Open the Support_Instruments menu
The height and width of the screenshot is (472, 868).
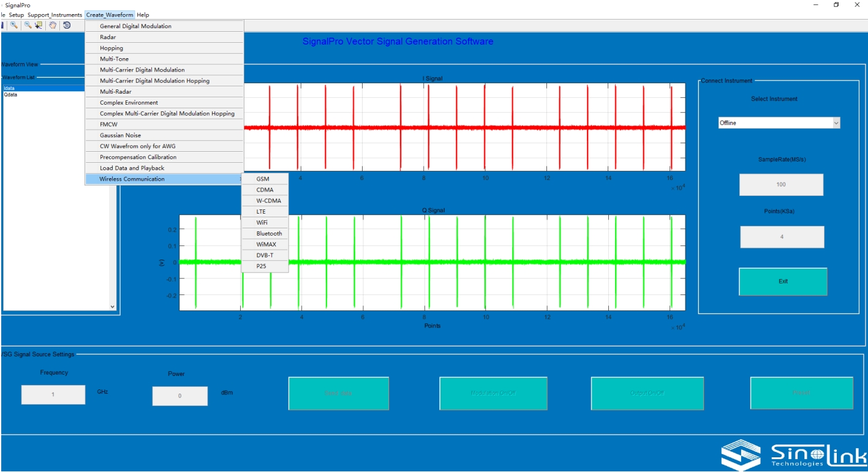[55, 15]
